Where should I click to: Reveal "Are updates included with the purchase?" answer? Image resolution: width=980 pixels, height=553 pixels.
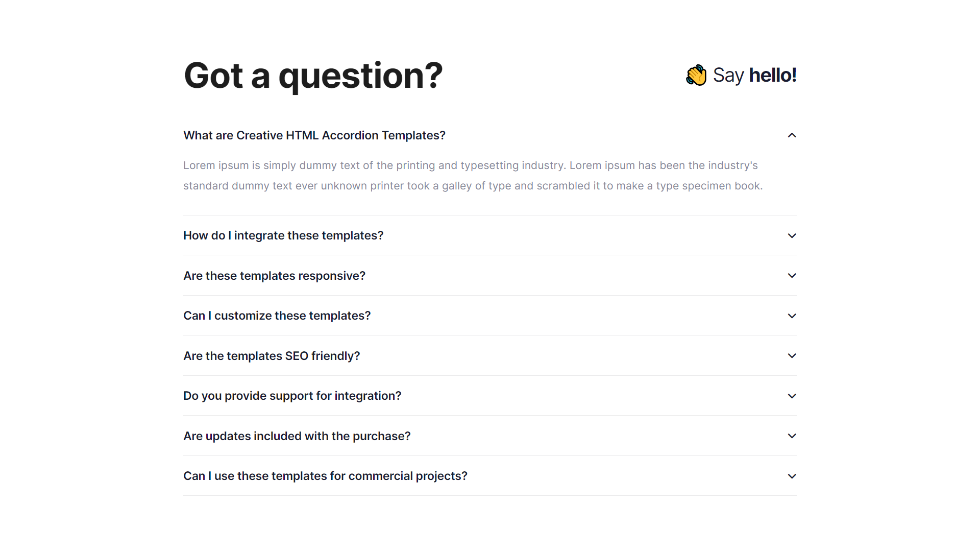click(297, 436)
